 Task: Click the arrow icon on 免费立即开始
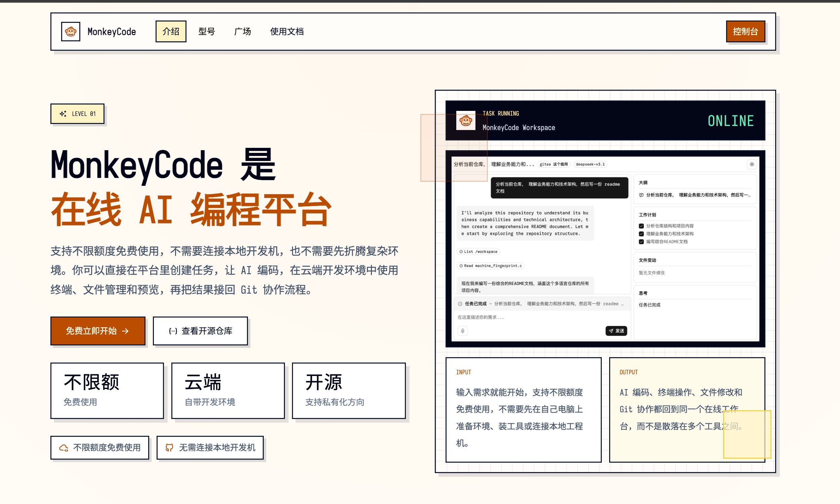[x=125, y=331]
